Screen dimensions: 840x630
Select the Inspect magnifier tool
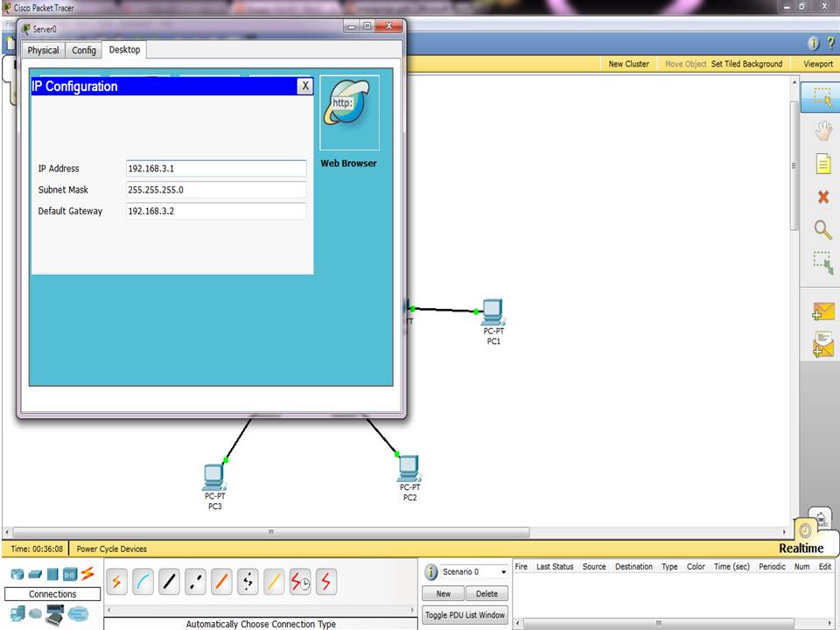pyautogui.click(x=822, y=229)
